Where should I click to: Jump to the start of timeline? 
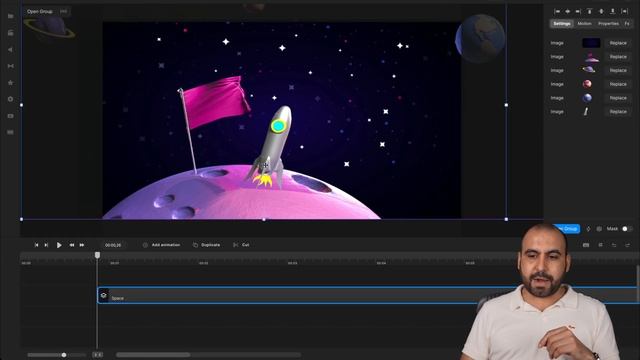pos(36,245)
